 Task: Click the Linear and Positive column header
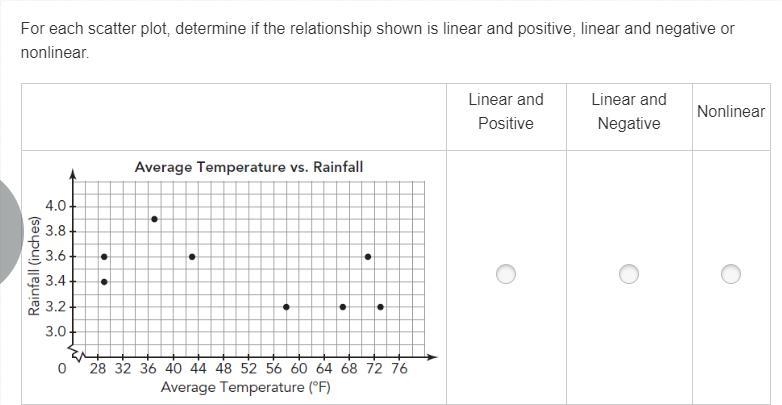click(506, 111)
